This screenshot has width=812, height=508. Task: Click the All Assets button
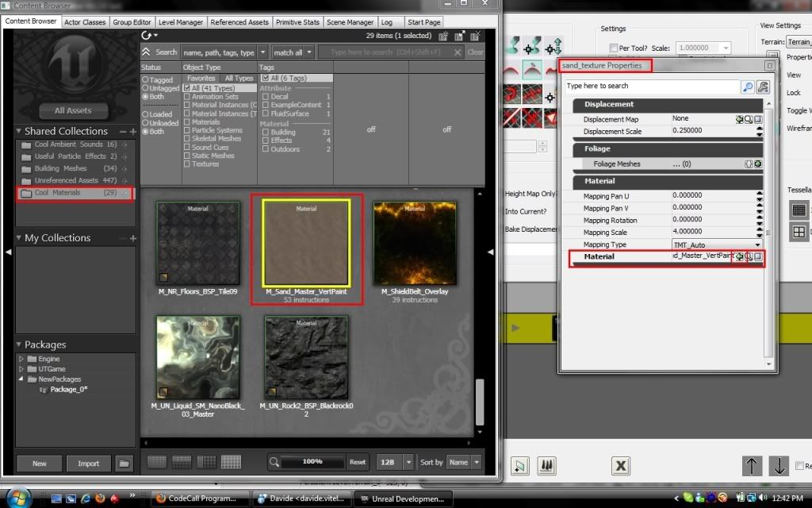73,110
